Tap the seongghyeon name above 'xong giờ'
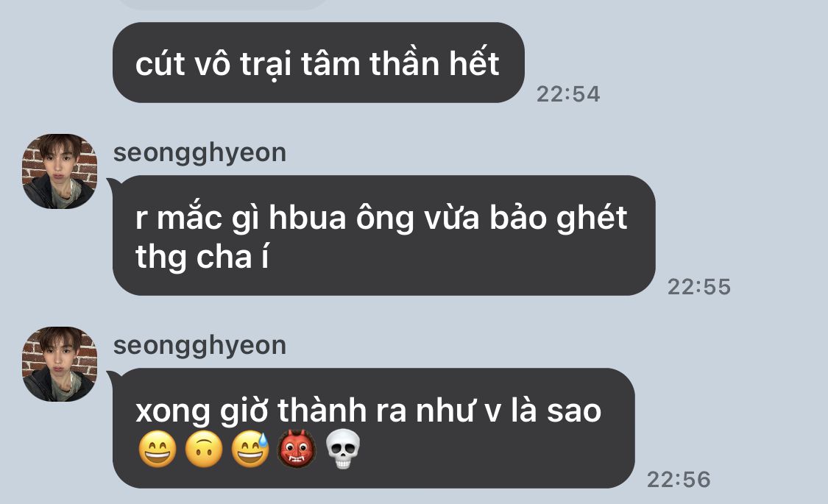 pos(199,346)
